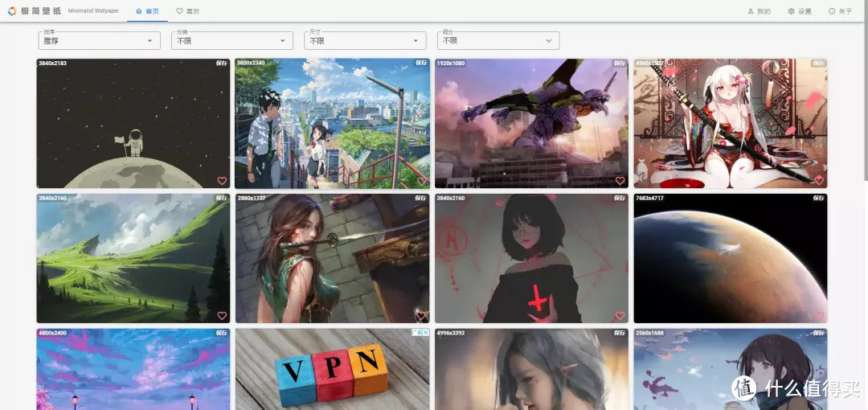The image size is (868, 410).
Task: Click the VPN wooden blocks advertisement
Action: click(x=332, y=369)
